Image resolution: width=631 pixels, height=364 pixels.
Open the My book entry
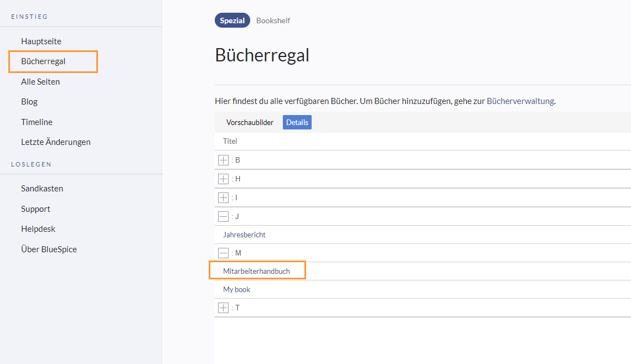pyautogui.click(x=237, y=289)
